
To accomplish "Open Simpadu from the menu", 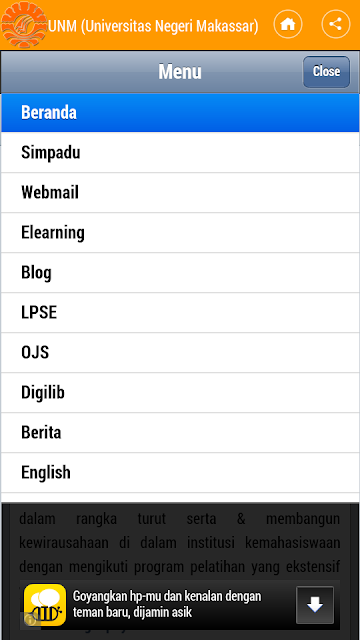I will coord(180,152).
